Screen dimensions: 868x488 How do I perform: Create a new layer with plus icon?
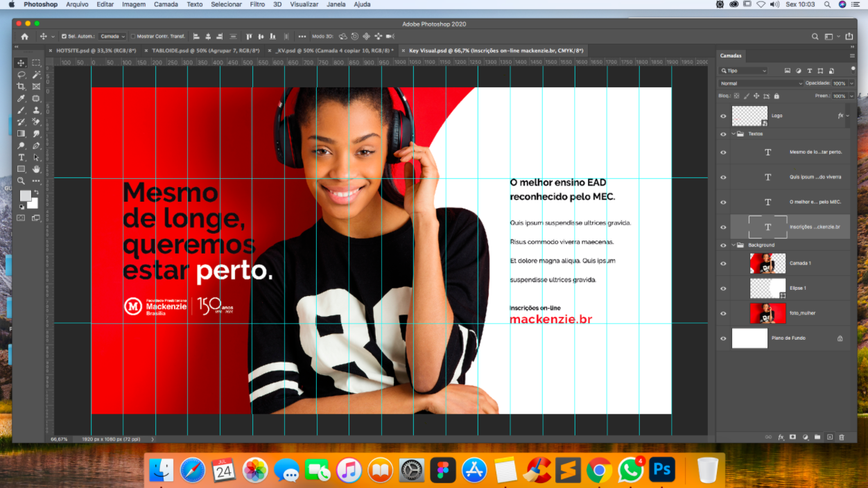[x=829, y=437]
